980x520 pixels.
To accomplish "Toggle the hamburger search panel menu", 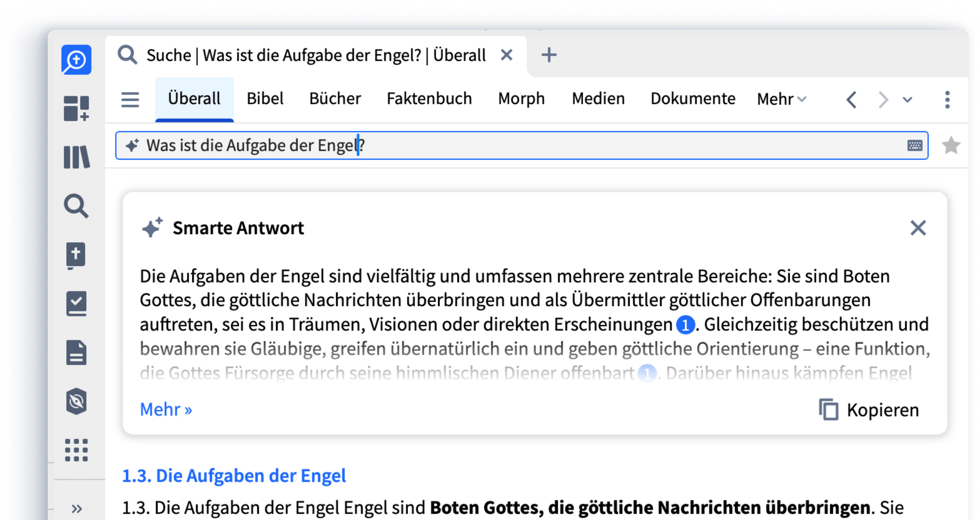I will click(130, 99).
